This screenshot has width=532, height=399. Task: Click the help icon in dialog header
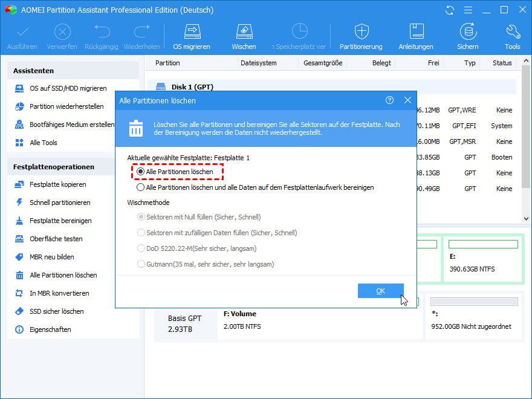(389, 100)
